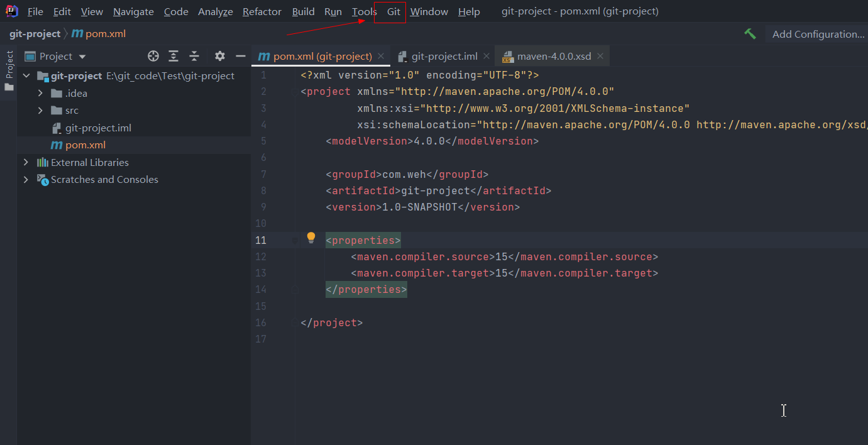Select git-project.iml in project tree
Image resolution: width=868 pixels, height=445 pixels.
134,128
